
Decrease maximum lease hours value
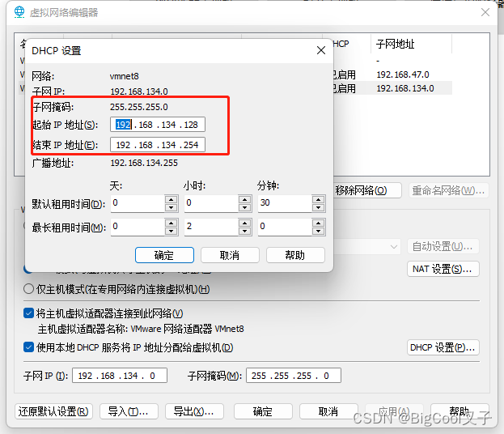244,231
